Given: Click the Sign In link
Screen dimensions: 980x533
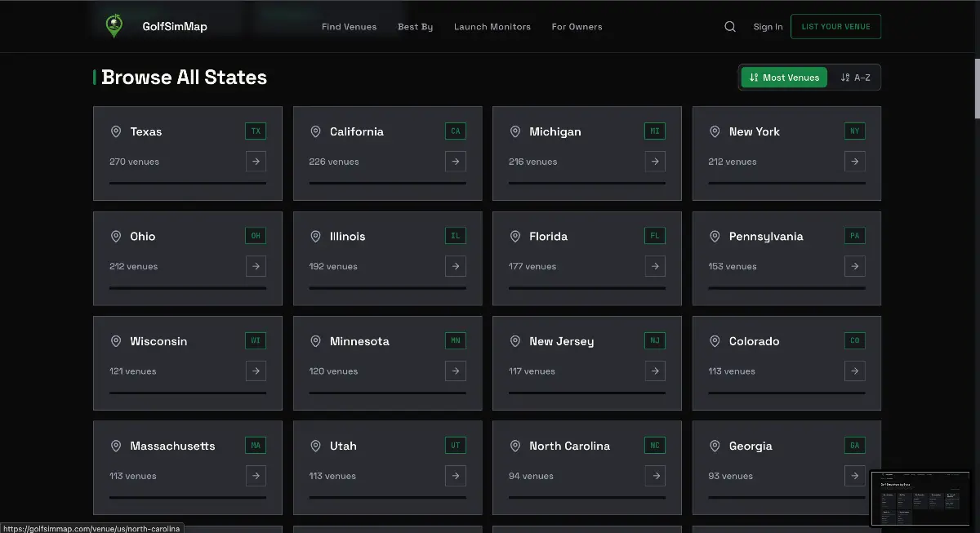Looking at the screenshot, I should pyautogui.click(x=768, y=27).
